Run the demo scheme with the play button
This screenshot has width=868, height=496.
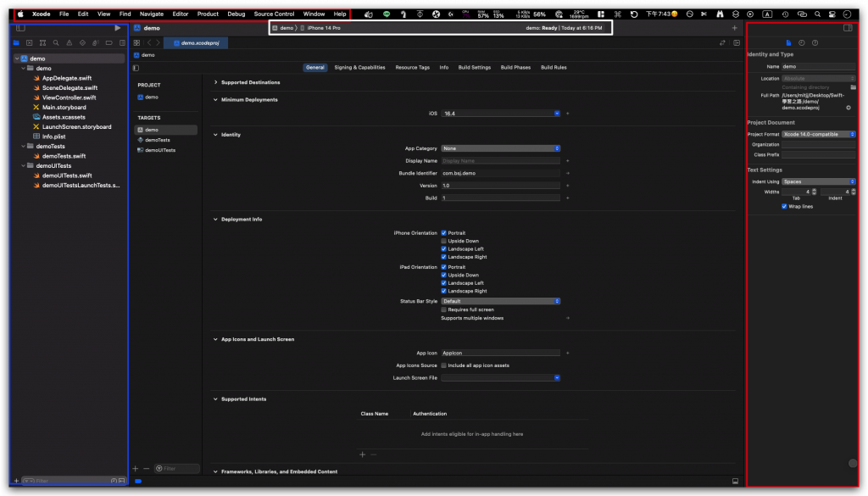(117, 28)
